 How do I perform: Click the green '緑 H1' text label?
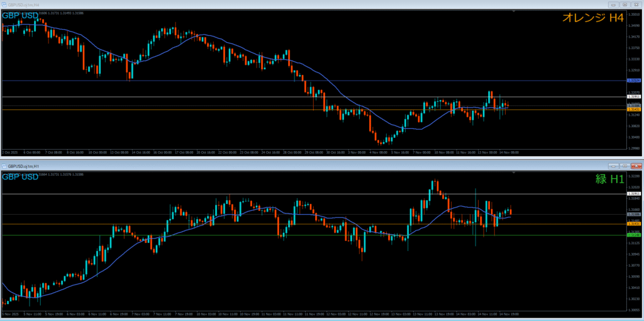click(609, 179)
